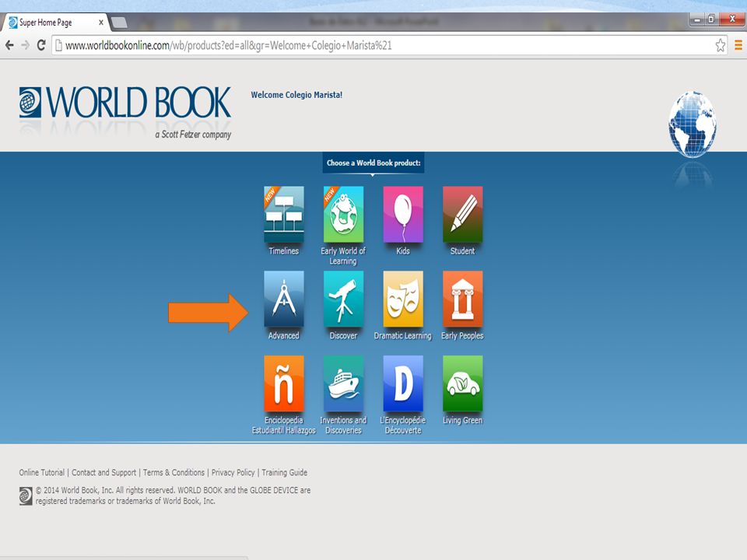Click the 2014 World Book copyright text
Viewport: 747px width, 560px height.
(173, 495)
